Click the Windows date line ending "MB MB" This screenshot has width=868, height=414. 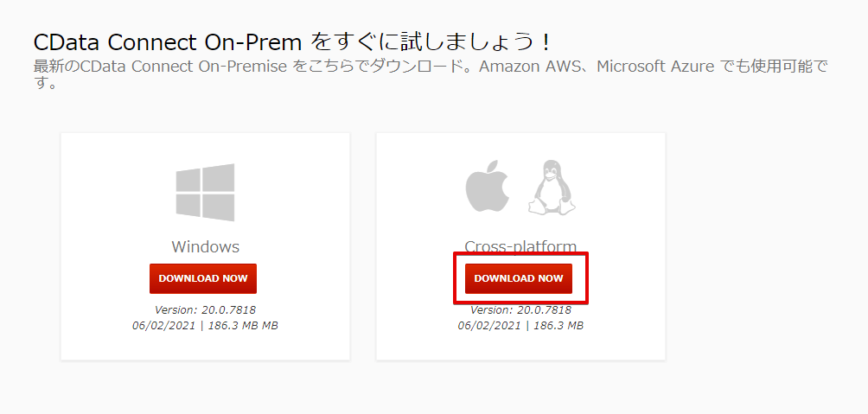205,325
